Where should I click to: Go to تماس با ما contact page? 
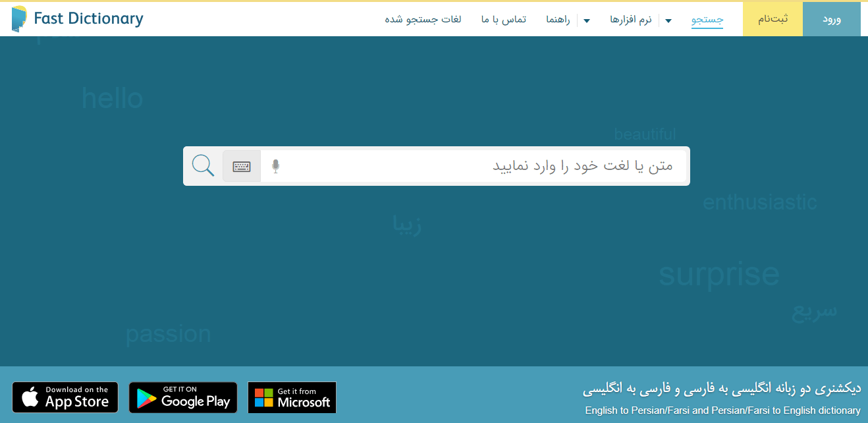coord(504,20)
